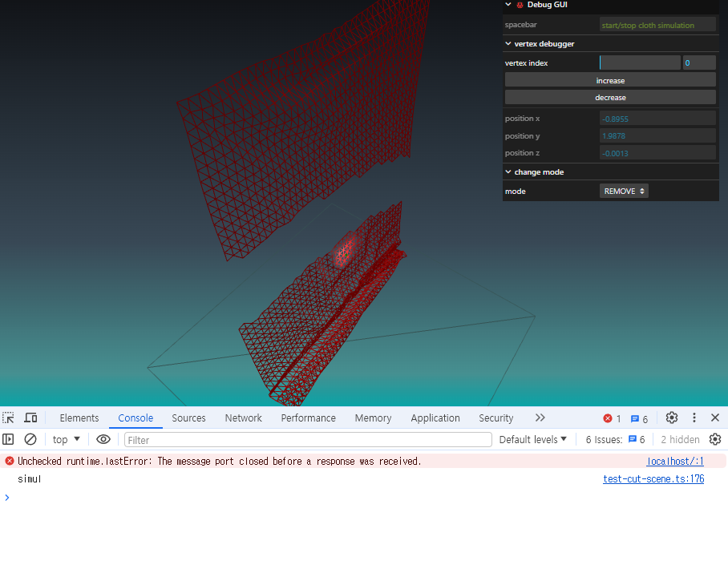Open DevTools three-dot customize menu

point(694,418)
